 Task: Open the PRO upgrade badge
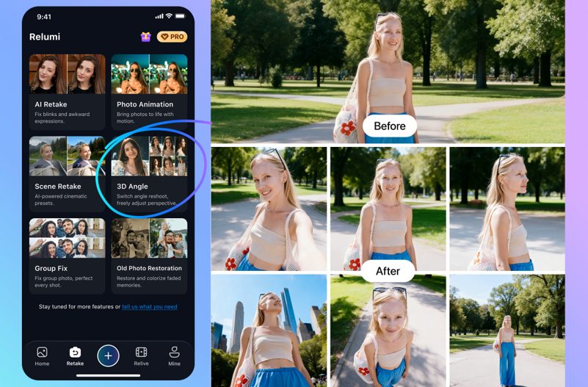point(172,37)
